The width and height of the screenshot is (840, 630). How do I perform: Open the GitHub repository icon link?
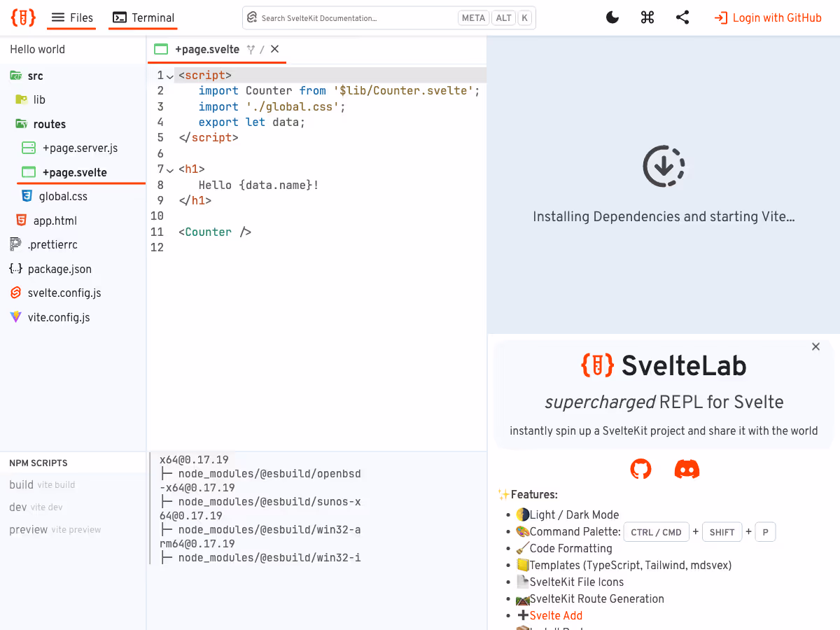[640, 469]
